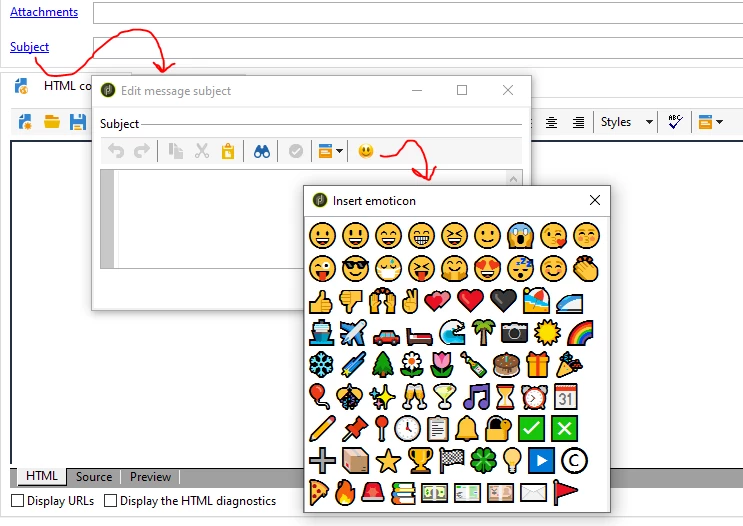Click the Subject link
The image size is (743, 526).
click(x=29, y=47)
